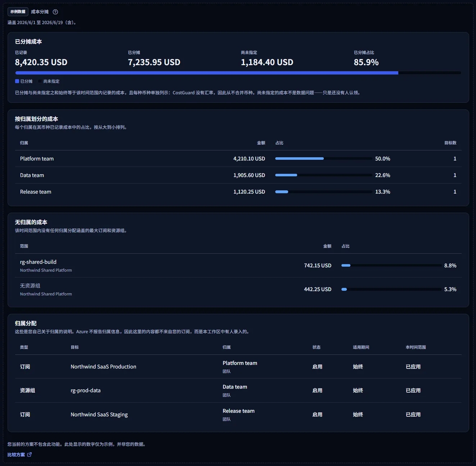476x466 pixels.
Task: Select the 1,184.40 USD unassigned value
Action: coord(267,62)
